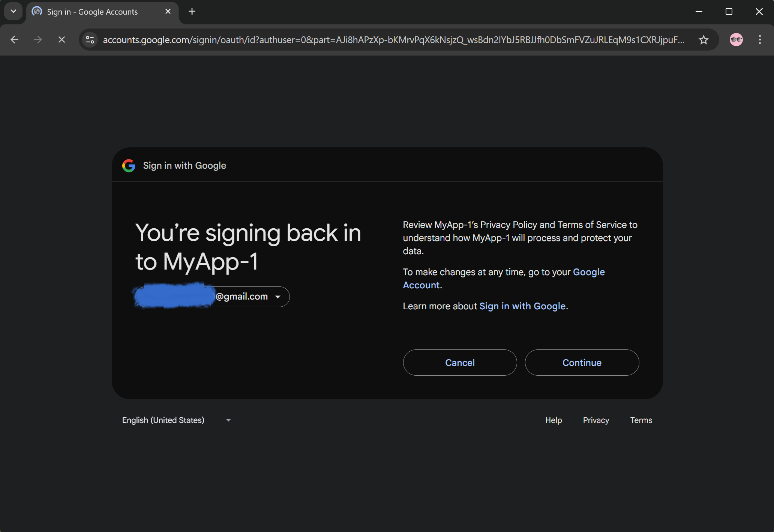Image resolution: width=774 pixels, height=532 pixels.
Task: Stop loading the page
Action: tap(62, 40)
